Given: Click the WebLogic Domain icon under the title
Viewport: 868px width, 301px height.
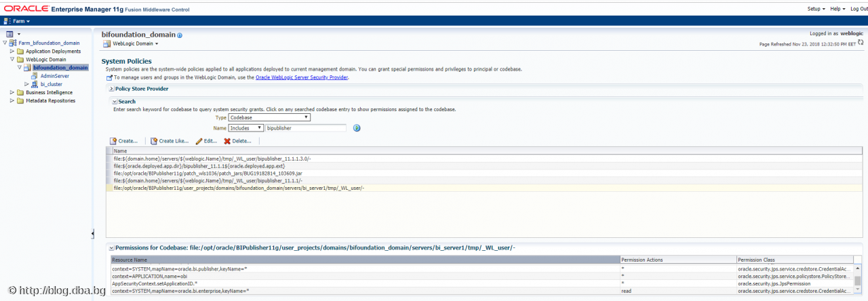Looking at the screenshot, I should click(106, 43).
